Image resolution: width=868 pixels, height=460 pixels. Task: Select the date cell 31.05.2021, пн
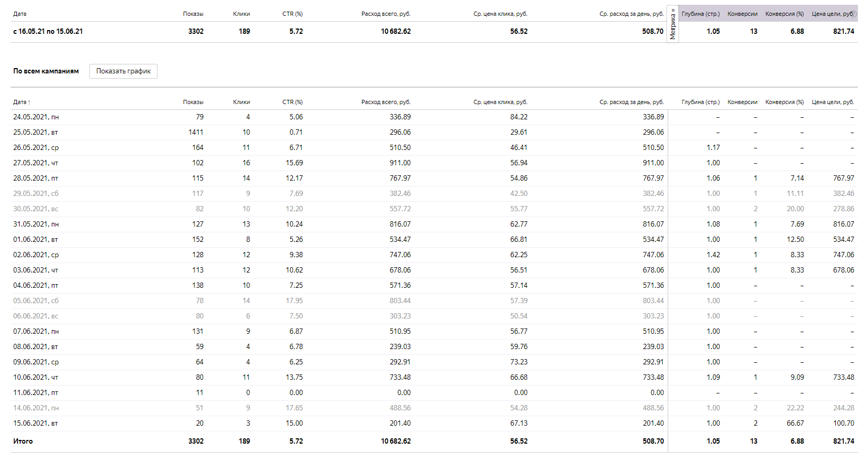click(x=36, y=224)
